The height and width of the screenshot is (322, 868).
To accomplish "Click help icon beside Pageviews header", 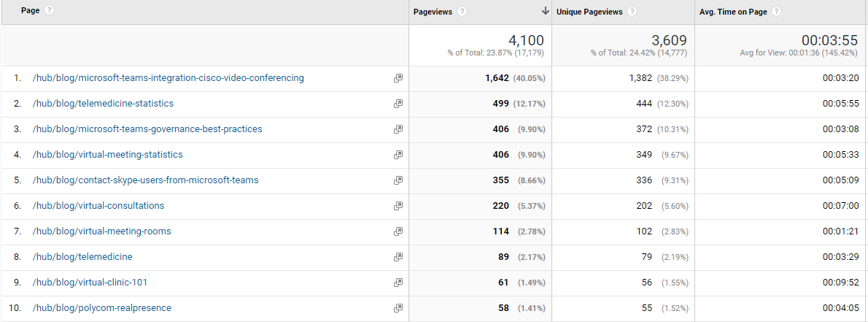I will [462, 12].
